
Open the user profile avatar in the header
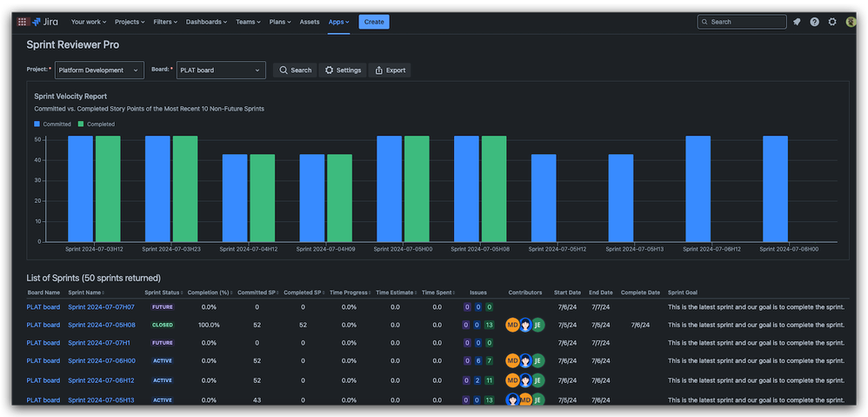850,22
